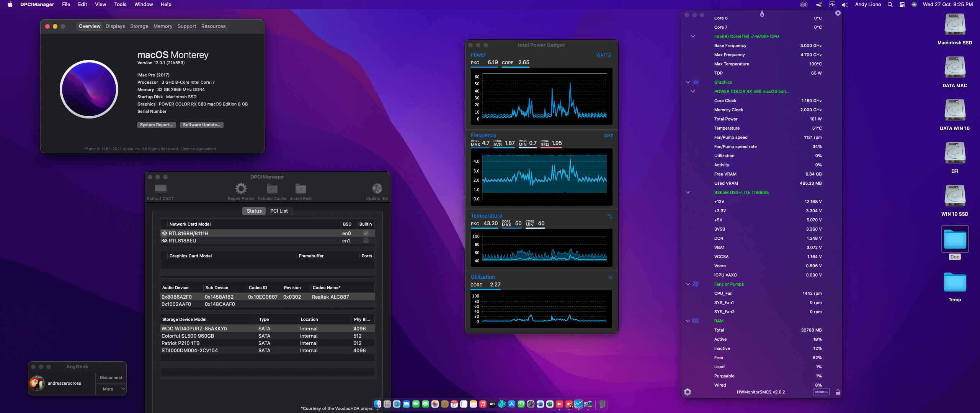Open Calendar from the dock

coord(454,404)
